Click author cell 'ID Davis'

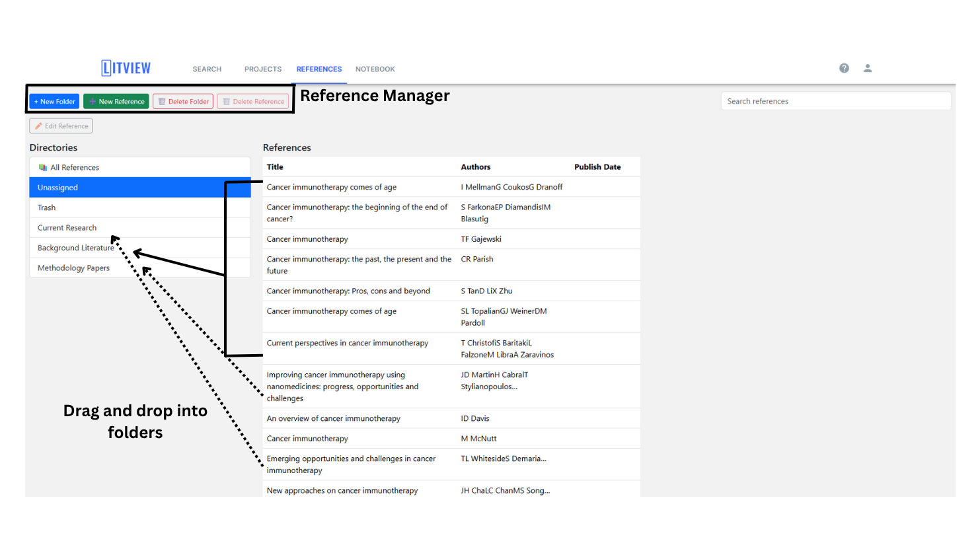(475, 418)
